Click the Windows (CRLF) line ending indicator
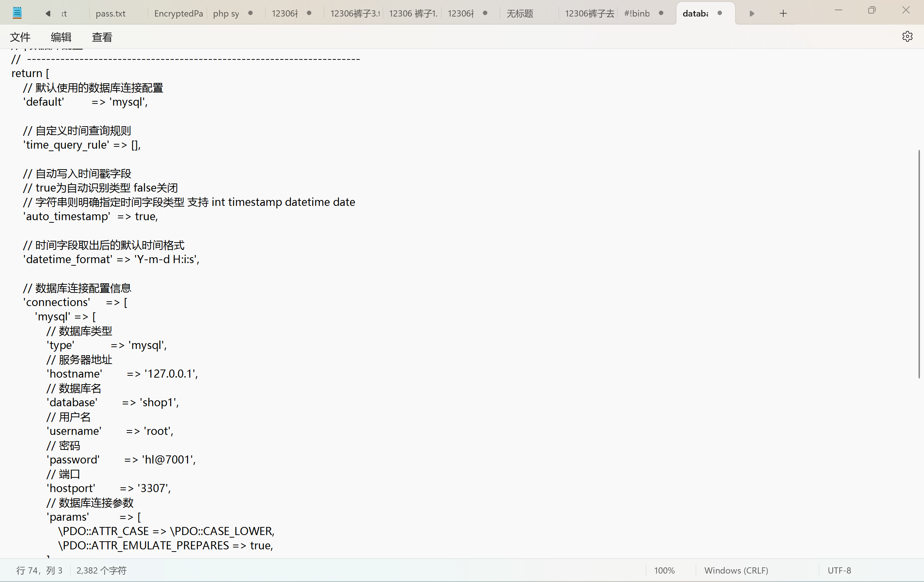The height and width of the screenshot is (582, 924). click(x=736, y=571)
